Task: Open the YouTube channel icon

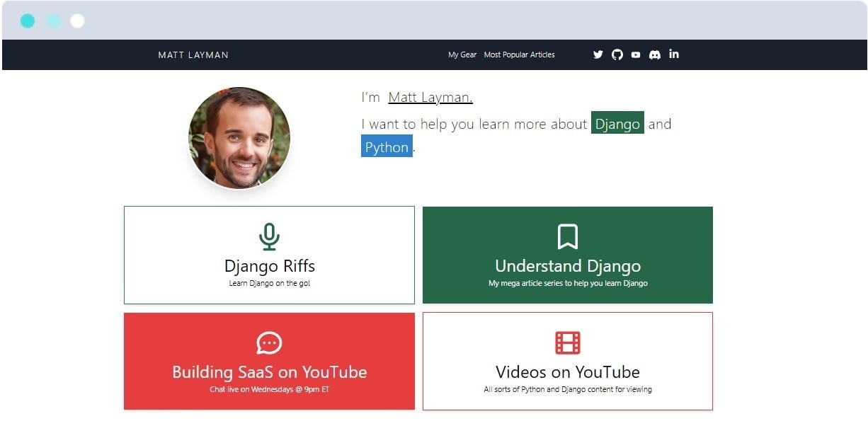Action: [636, 54]
